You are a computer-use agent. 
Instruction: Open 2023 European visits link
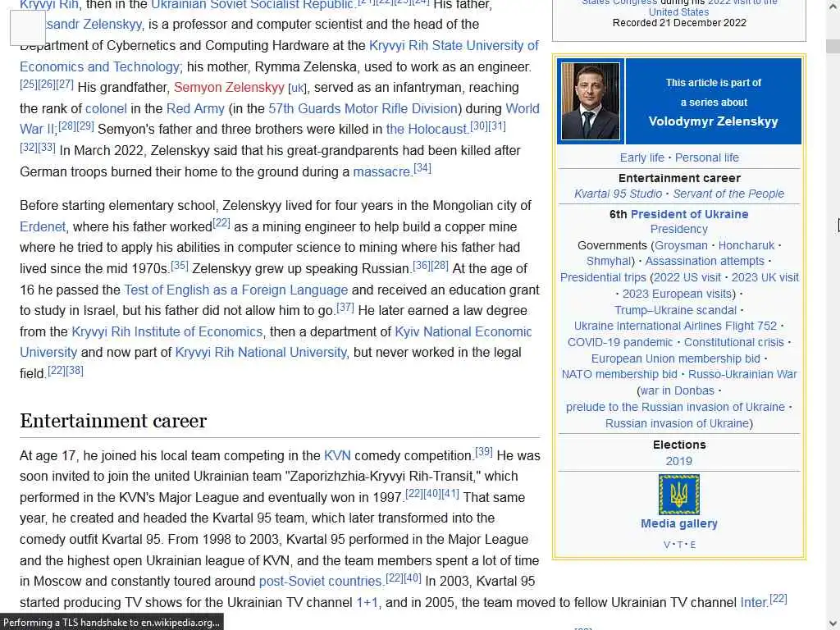[x=677, y=294]
